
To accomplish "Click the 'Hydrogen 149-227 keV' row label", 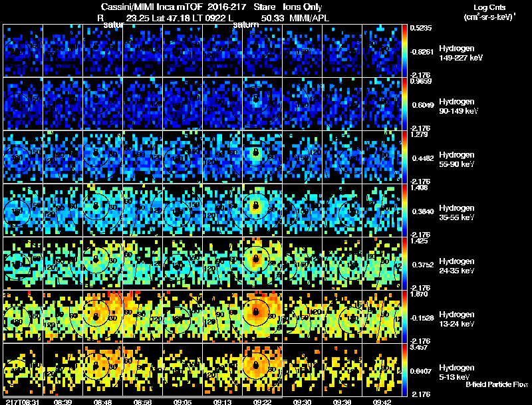I will point(461,53).
